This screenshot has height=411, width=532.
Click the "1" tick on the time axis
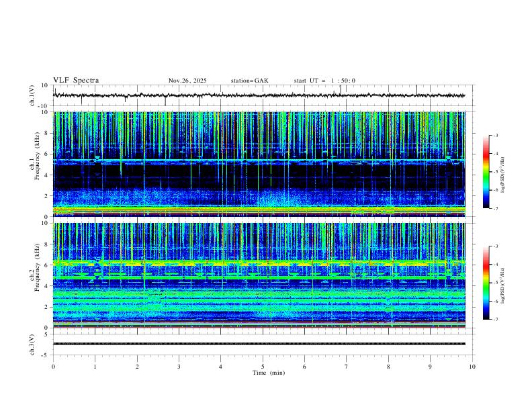pos(95,367)
